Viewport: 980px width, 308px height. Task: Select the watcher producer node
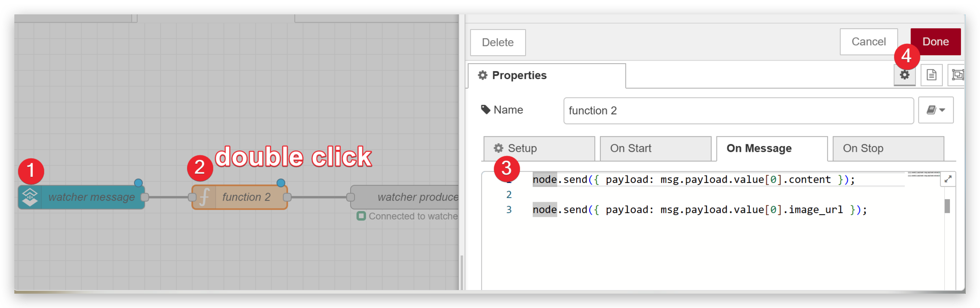coord(404,197)
